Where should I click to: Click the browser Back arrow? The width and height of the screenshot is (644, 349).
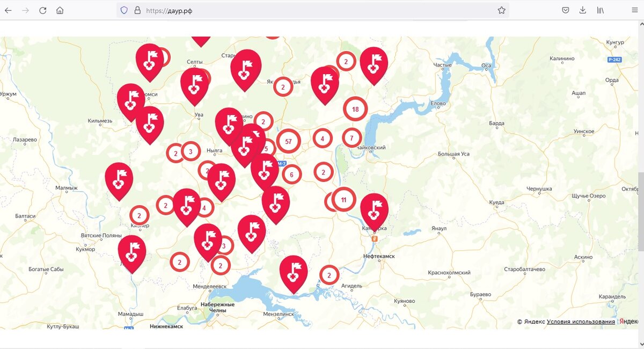point(8,10)
